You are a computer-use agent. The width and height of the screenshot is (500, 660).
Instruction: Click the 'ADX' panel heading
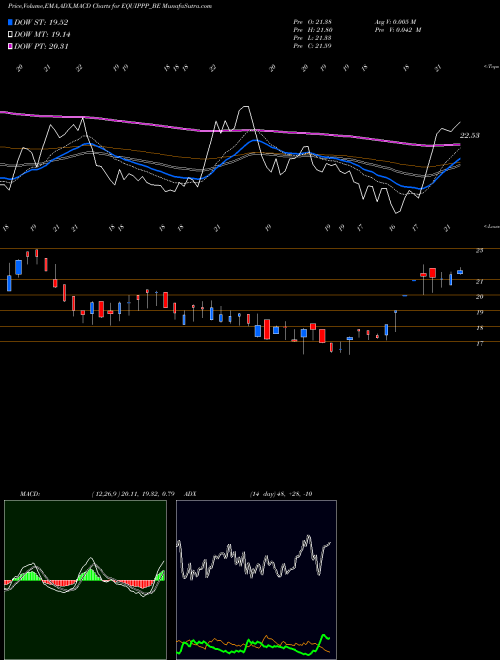[x=190, y=494]
